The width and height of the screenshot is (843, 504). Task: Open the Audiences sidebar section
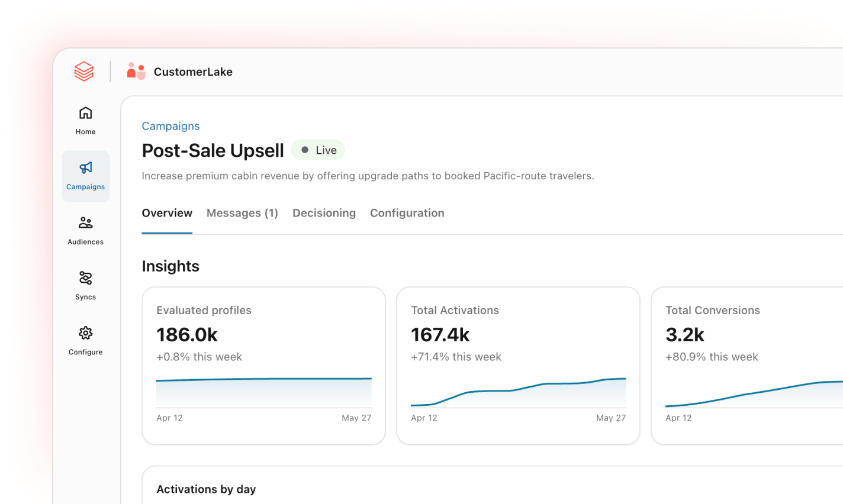tap(85, 231)
